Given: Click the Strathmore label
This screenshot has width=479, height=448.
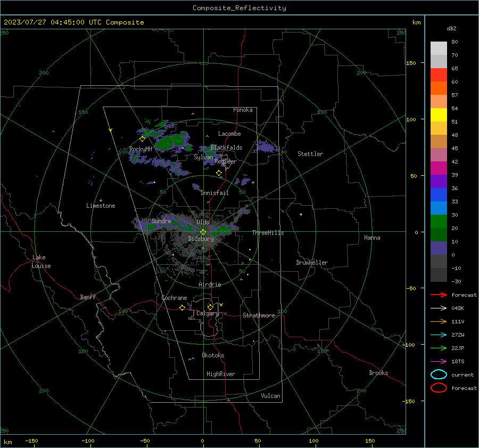Looking at the screenshot, I should coord(259,315).
